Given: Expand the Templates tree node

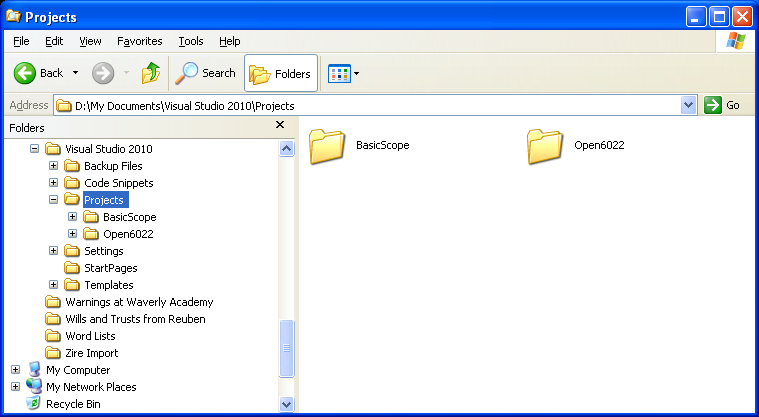Looking at the screenshot, I should 53,284.
